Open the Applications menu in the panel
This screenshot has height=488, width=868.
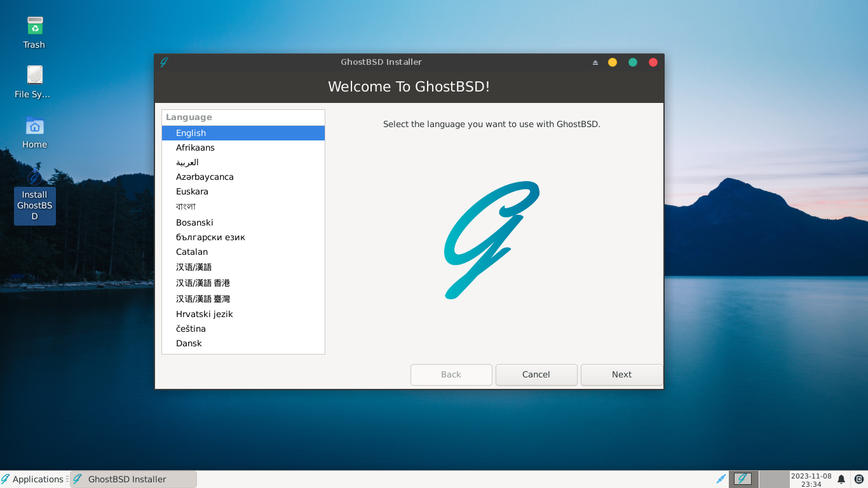[33, 479]
